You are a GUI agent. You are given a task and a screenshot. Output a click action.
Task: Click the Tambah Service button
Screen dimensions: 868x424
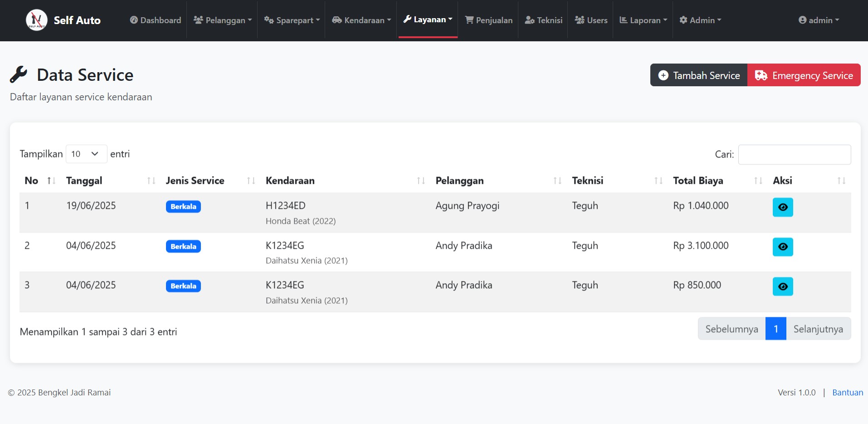[x=699, y=75]
